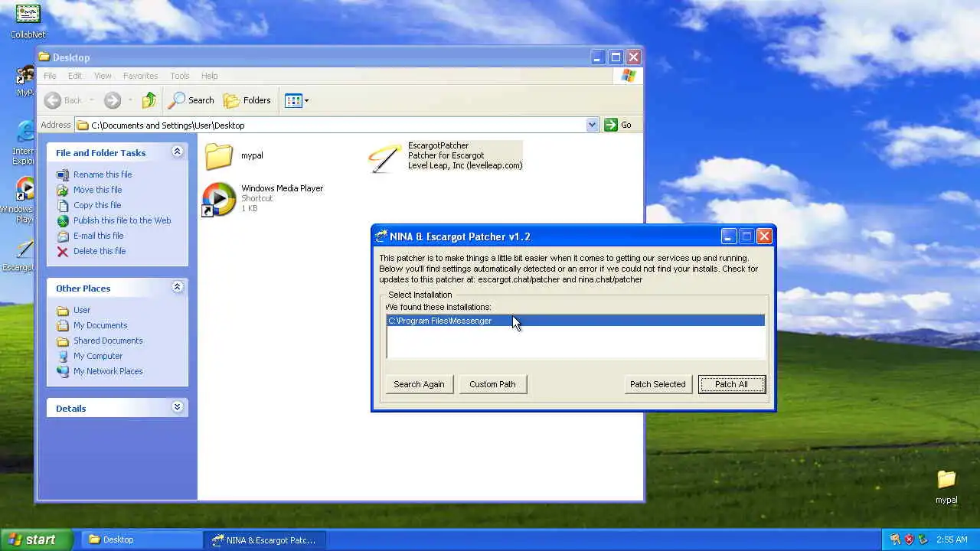Toggle the Folders pane
The width and height of the screenshot is (980, 551).
tap(247, 100)
